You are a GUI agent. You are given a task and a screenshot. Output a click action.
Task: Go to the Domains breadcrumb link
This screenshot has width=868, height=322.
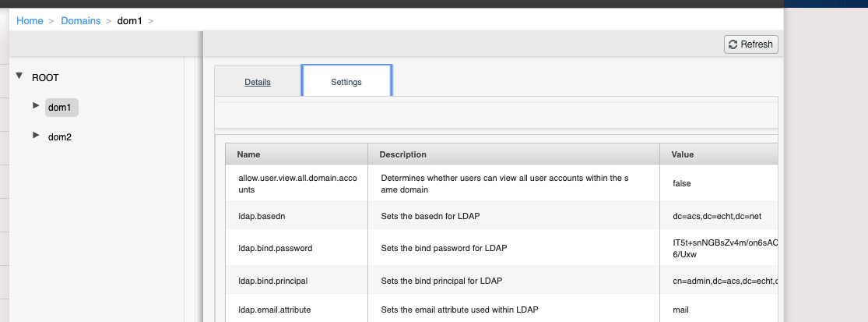pyautogui.click(x=81, y=21)
